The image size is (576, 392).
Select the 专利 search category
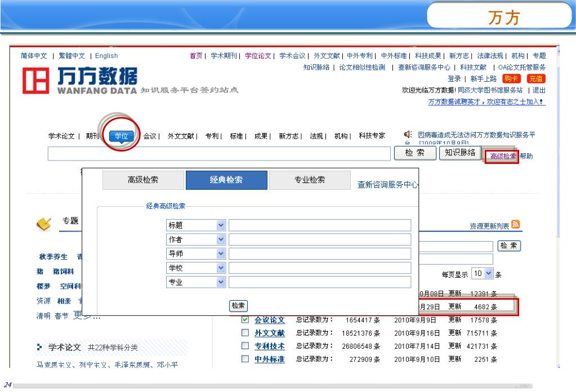point(212,136)
